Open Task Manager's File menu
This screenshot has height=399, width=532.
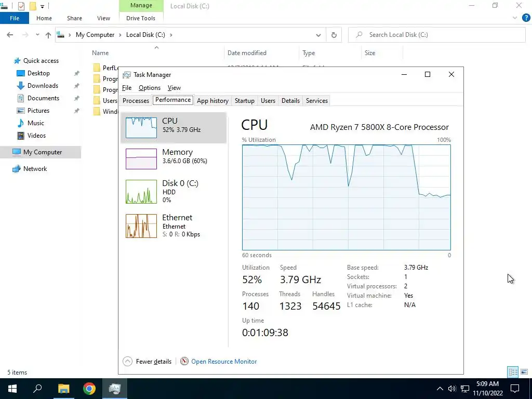coord(127,88)
